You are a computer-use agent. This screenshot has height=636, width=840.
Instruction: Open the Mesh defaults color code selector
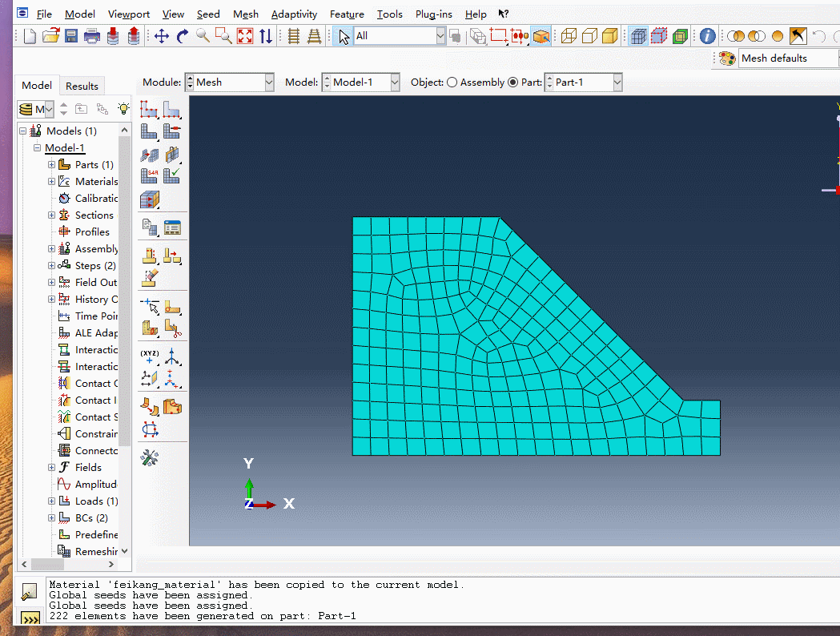click(x=773, y=58)
